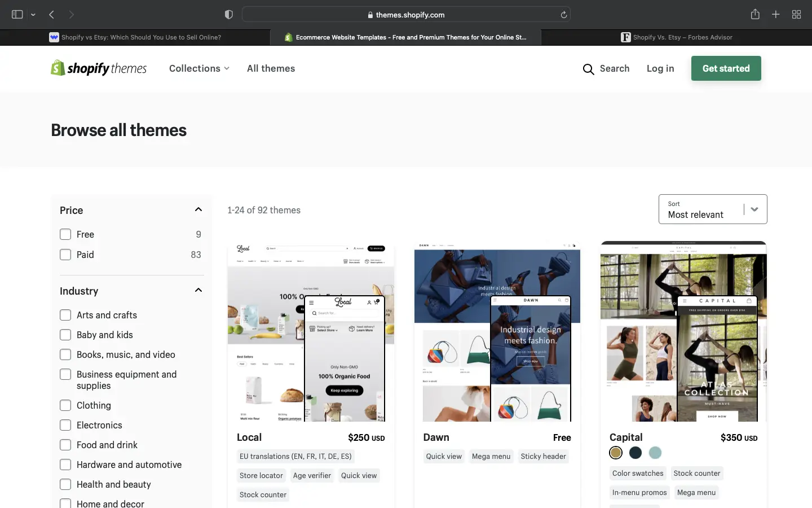The width and height of the screenshot is (812, 508).
Task: Tick the Clothing industry checkbox
Action: 65,405
